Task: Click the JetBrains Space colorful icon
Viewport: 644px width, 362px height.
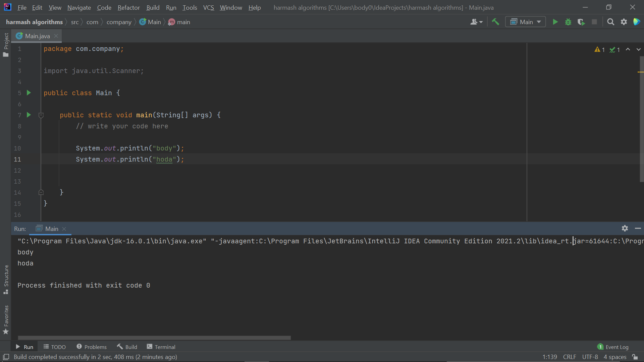Action: click(x=637, y=22)
